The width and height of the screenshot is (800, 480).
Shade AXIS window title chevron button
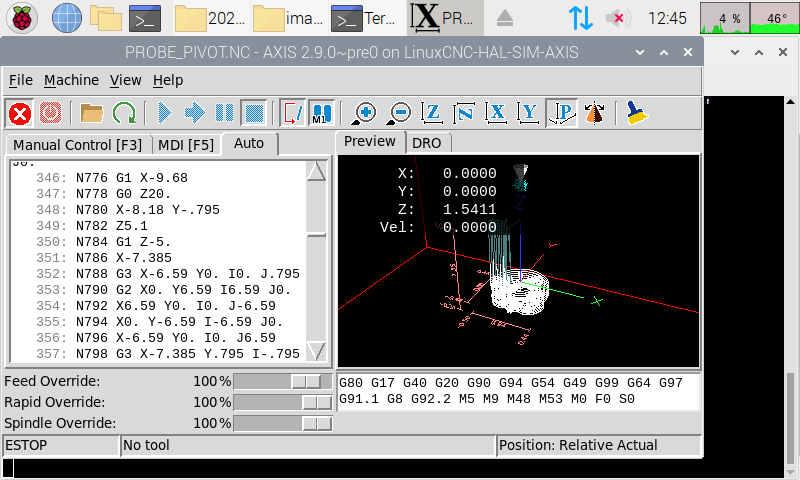tap(640, 52)
